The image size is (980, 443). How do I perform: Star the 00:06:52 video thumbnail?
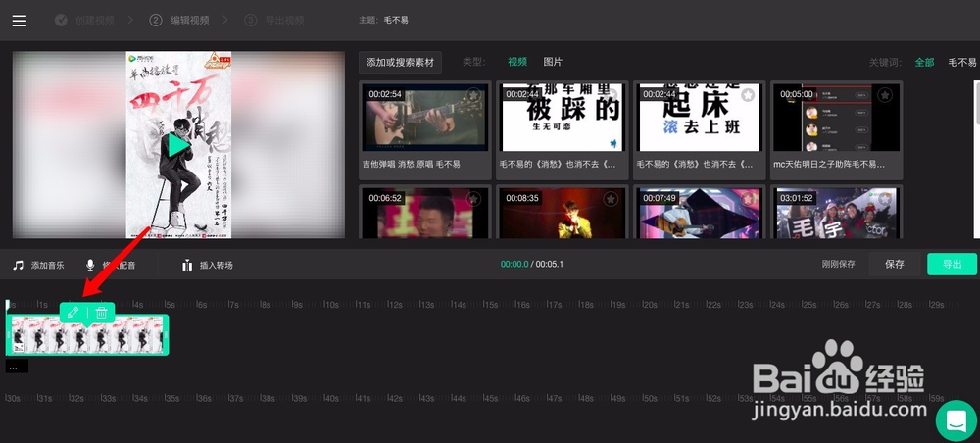click(x=473, y=199)
